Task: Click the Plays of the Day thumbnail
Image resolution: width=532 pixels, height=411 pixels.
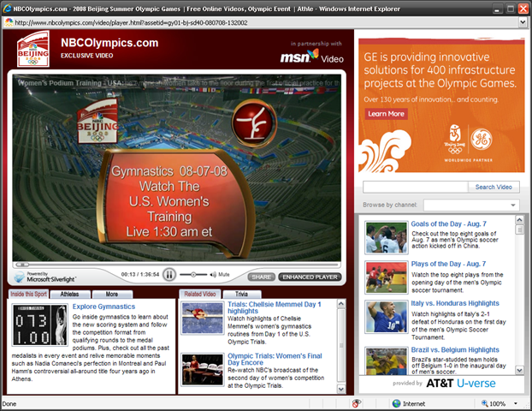Action: pyautogui.click(x=386, y=277)
